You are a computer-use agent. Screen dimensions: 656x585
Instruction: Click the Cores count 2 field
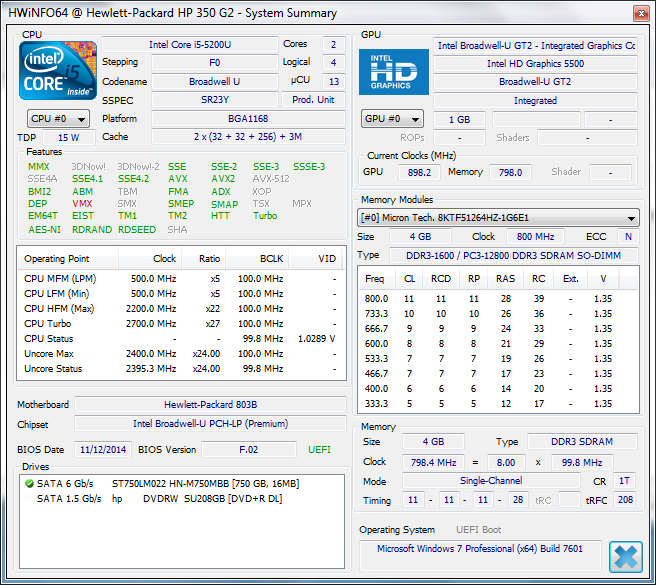(x=333, y=44)
